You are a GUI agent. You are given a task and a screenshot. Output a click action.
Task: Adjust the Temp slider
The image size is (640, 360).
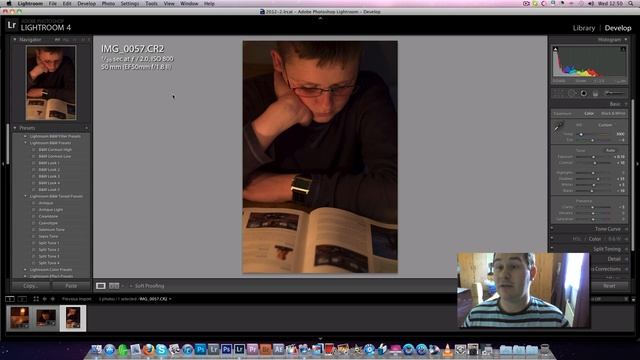pyautogui.click(x=581, y=134)
